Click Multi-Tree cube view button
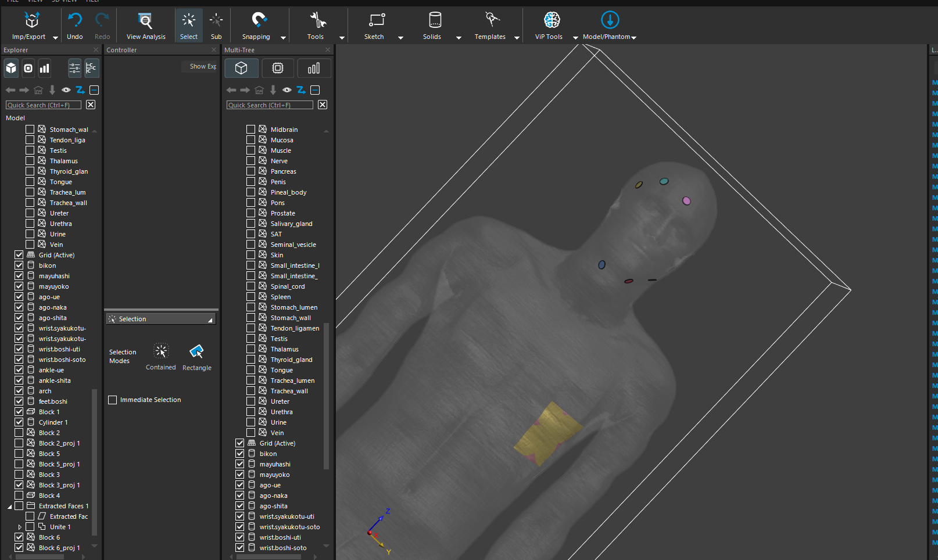938x560 pixels. coord(241,69)
